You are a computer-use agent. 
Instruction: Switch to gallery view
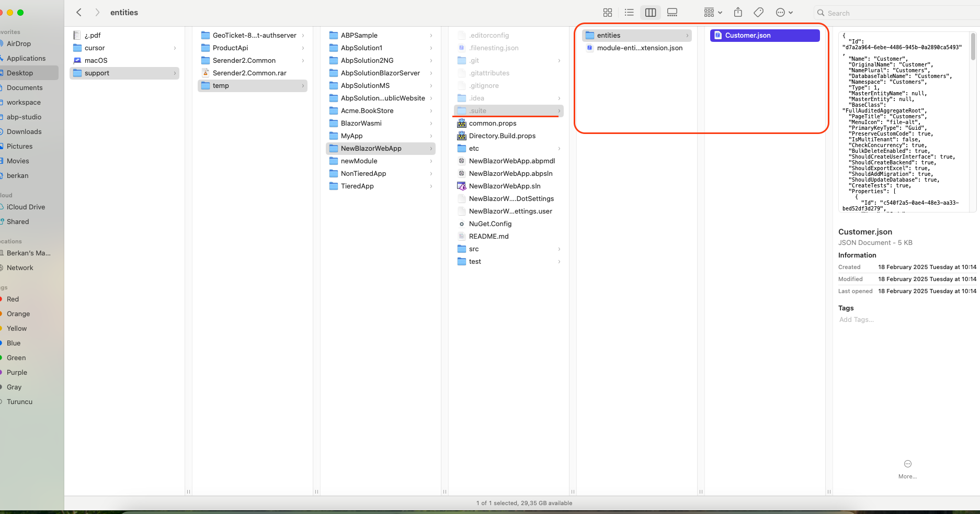[x=673, y=13]
